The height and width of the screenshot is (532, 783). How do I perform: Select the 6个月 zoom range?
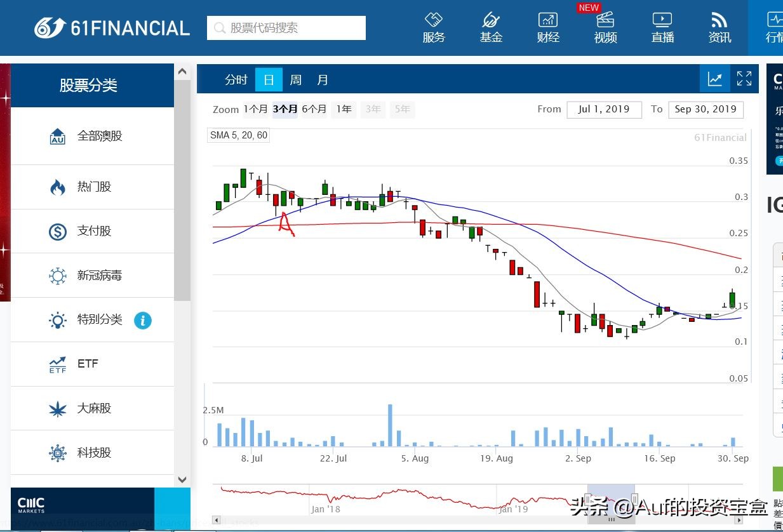tap(314, 109)
